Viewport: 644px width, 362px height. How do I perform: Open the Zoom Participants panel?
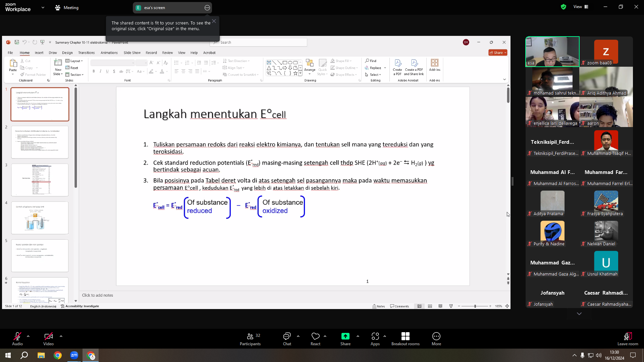click(x=250, y=339)
